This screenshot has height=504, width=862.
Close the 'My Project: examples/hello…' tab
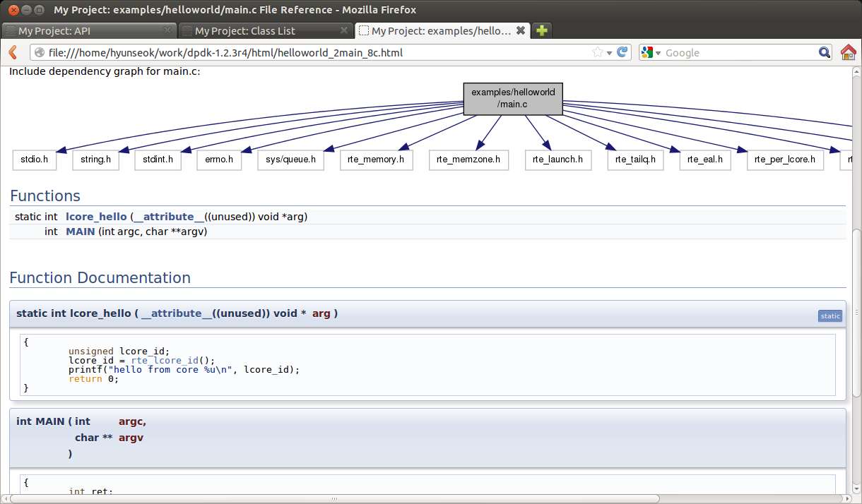click(x=521, y=31)
